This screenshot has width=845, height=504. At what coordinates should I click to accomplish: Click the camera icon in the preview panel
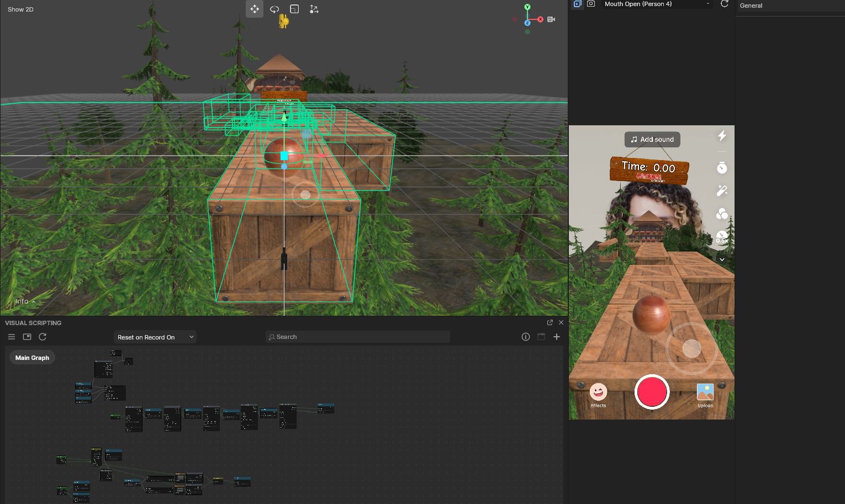(591, 4)
